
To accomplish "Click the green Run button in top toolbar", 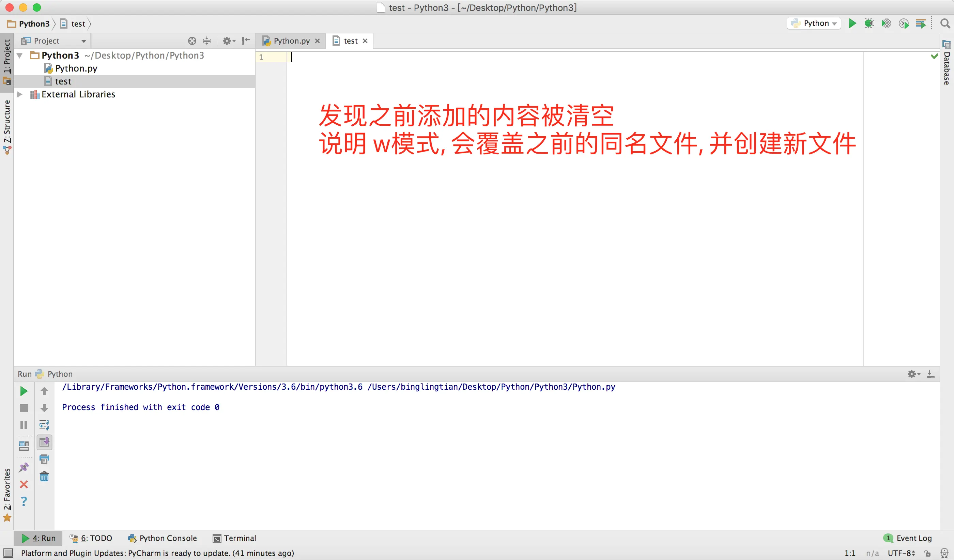I will 852,24.
